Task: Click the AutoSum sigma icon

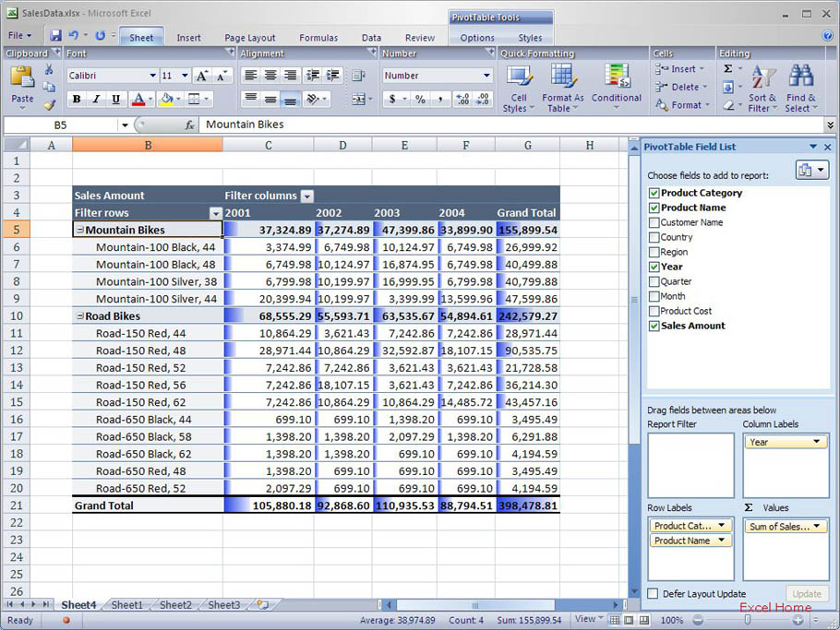Action: tap(727, 69)
